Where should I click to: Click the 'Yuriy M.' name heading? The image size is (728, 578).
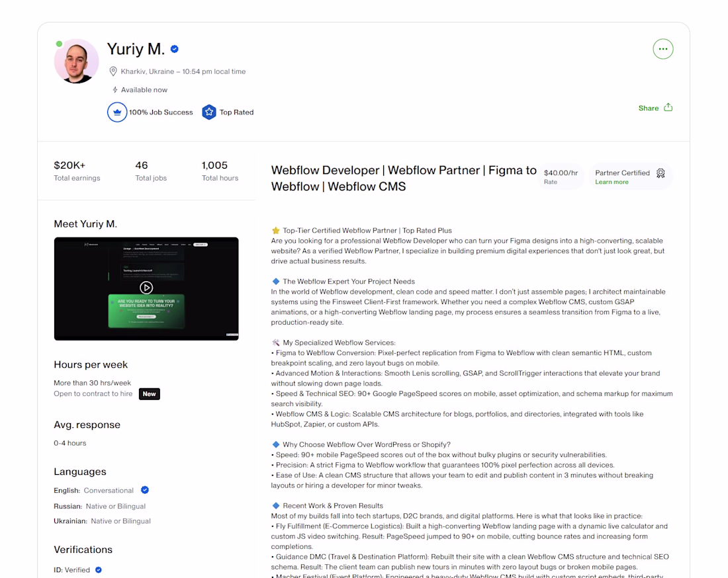[136, 49]
